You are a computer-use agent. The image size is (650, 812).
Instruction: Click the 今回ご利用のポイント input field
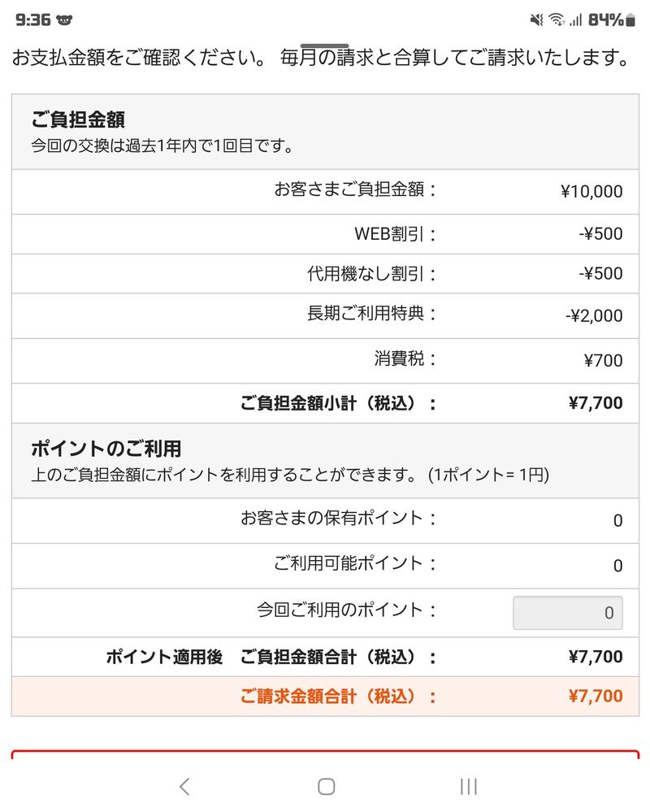pyautogui.click(x=568, y=613)
